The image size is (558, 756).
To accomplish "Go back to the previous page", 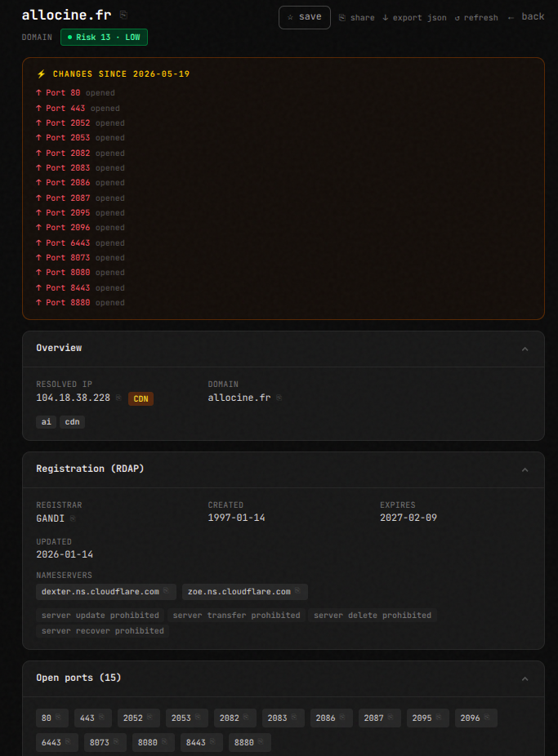I will 525,17.
